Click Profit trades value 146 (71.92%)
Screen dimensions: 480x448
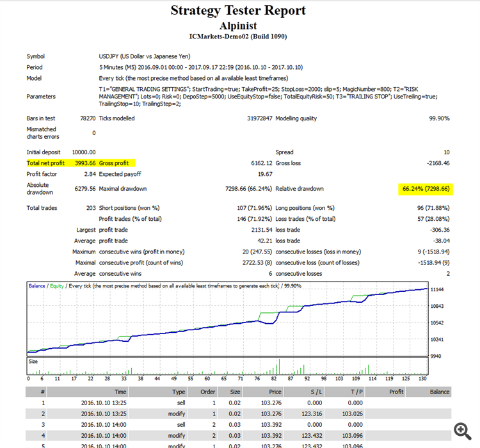pyautogui.click(x=254, y=220)
